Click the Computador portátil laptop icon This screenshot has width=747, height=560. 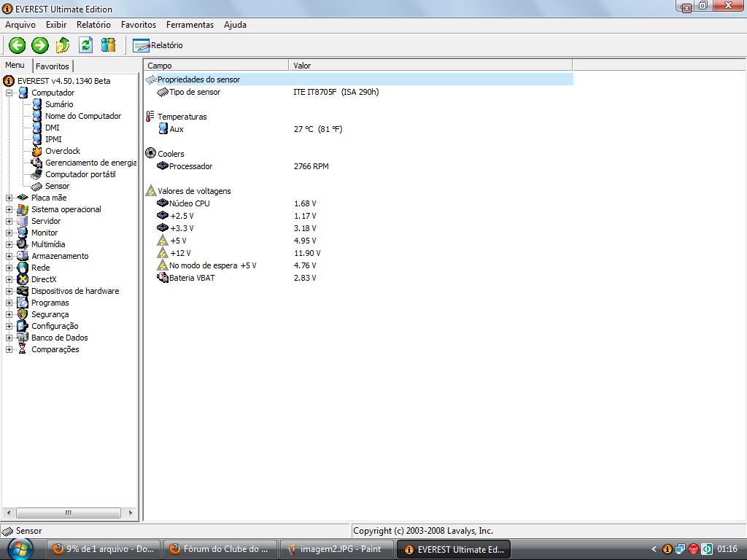[x=36, y=174]
